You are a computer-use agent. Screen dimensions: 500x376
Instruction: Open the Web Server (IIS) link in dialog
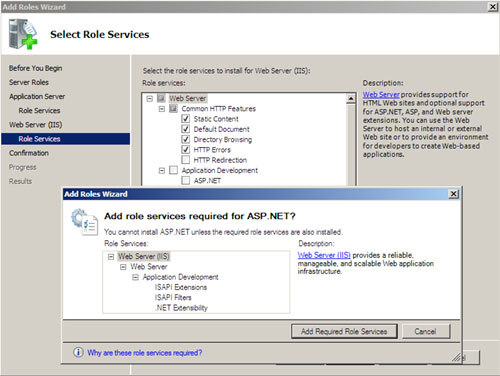[324, 255]
